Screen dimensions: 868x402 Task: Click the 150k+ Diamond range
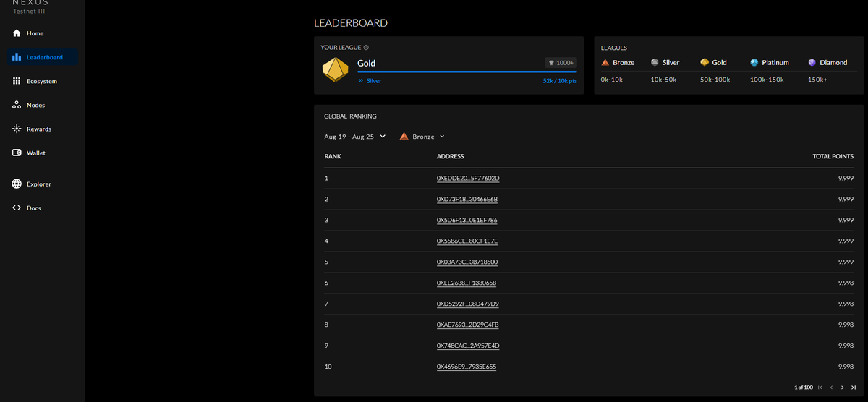[817, 79]
